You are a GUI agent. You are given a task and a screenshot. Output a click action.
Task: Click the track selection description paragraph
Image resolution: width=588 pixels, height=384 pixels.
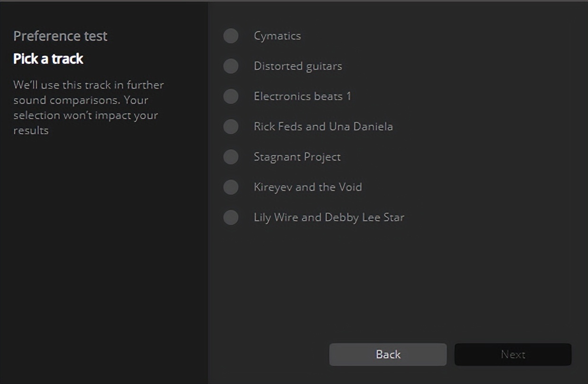pos(89,108)
